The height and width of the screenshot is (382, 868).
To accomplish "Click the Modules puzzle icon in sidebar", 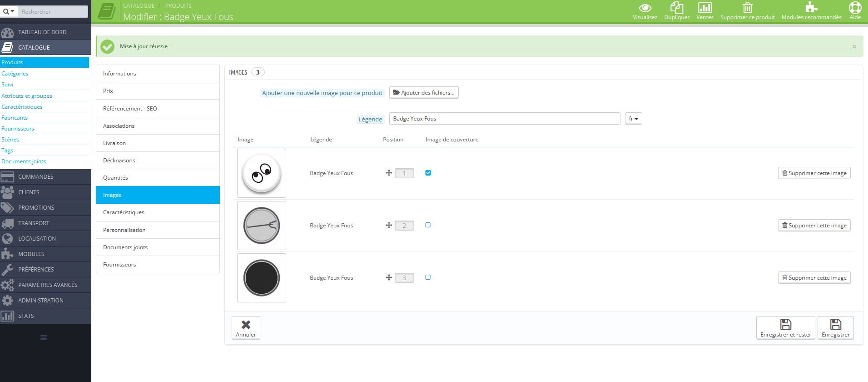I will (x=7, y=254).
